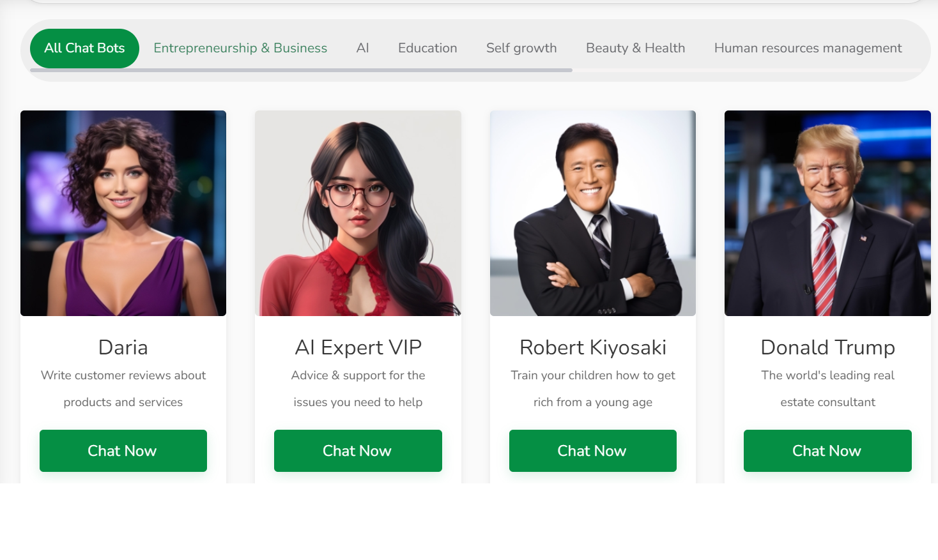Open the AI Expert VIP title
Screen dimensions: 938x560
358,347
